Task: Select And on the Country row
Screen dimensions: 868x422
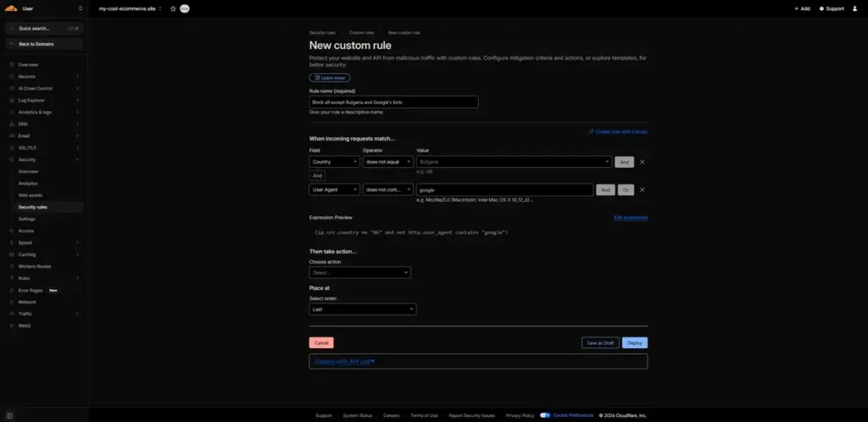Action: click(625, 162)
